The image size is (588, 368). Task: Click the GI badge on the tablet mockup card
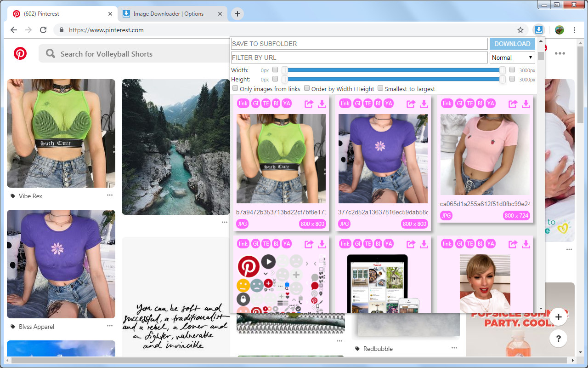tap(358, 244)
